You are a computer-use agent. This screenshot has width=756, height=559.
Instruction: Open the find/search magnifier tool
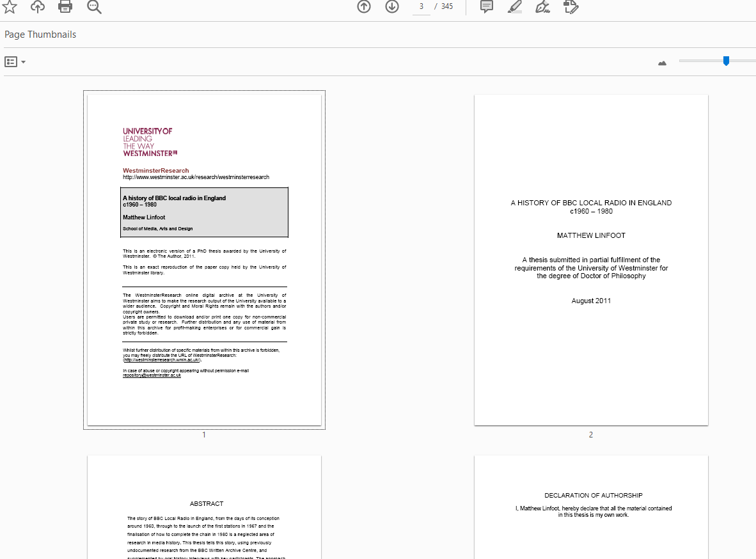point(94,7)
